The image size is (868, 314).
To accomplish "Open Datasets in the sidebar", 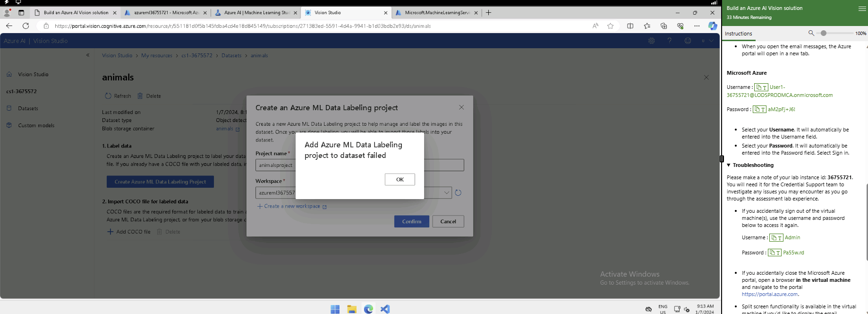I will pos(23,108).
